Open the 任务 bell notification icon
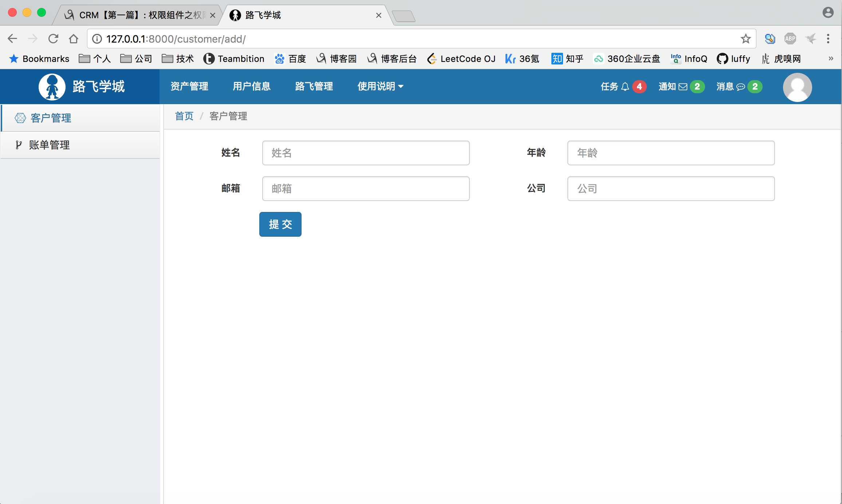The width and height of the screenshot is (842, 504). tap(625, 86)
